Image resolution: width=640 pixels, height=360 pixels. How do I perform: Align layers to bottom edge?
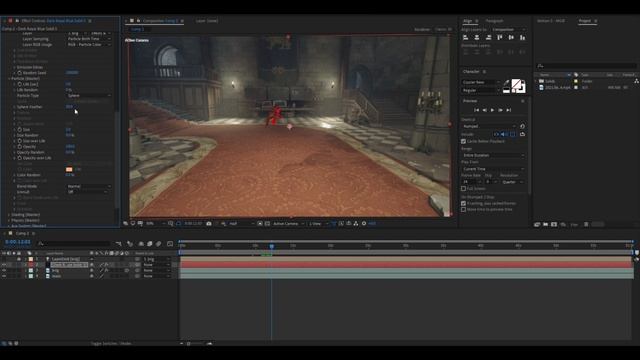pyautogui.click(x=522, y=38)
